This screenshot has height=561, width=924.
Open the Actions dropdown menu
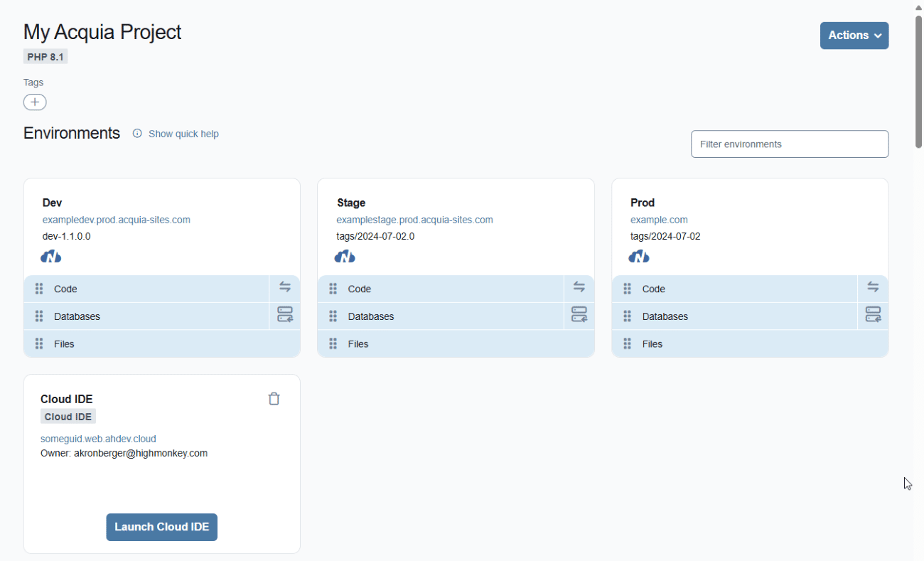pos(854,35)
